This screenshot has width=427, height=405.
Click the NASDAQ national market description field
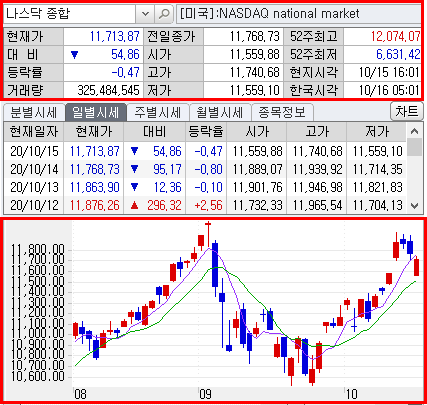(x=299, y=14)
